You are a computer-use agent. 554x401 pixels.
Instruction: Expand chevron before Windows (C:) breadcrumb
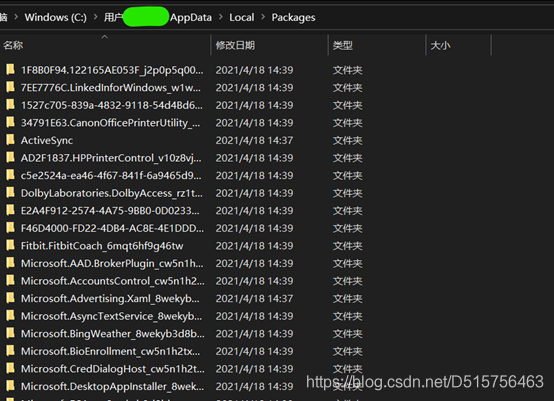tap(16, 17)
